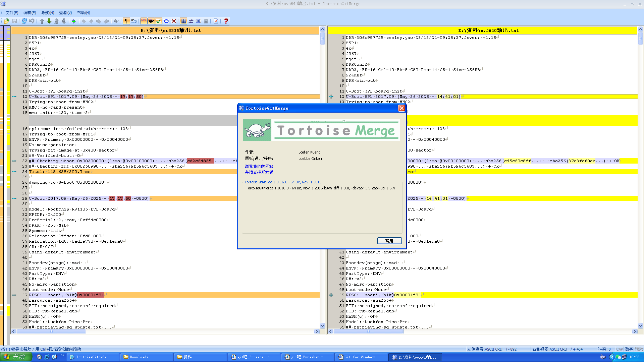The image size is (644, 362).
Task: Click left pane horizontal scrollbar right arrow
Action: click(x=317, y=331)
